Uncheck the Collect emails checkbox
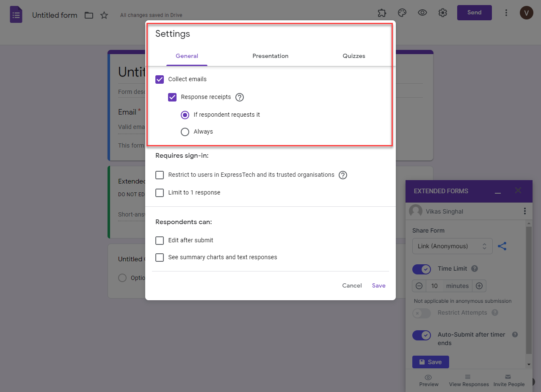Image resolution: width=541 pixels, height=392 pixels. click(x=160, y=79)
